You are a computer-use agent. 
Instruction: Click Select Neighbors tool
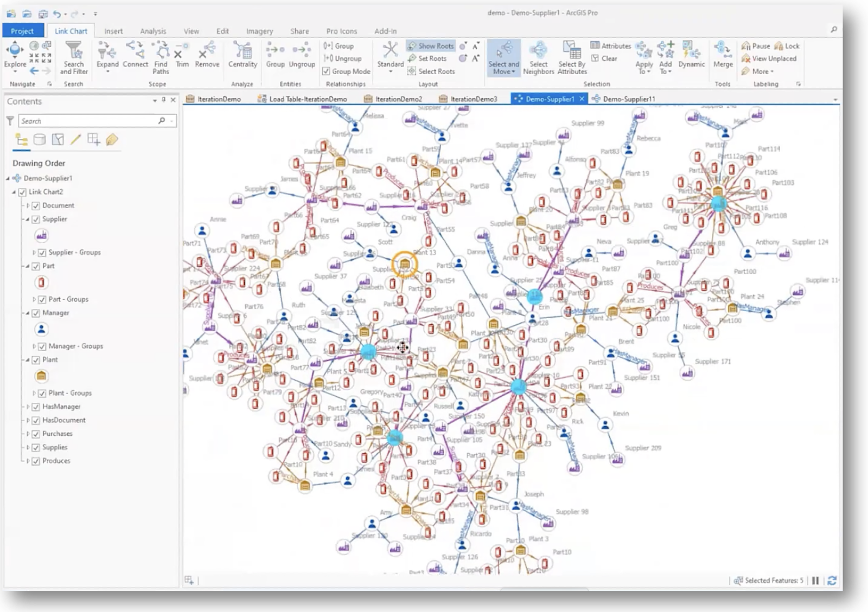tap(538, 58)
